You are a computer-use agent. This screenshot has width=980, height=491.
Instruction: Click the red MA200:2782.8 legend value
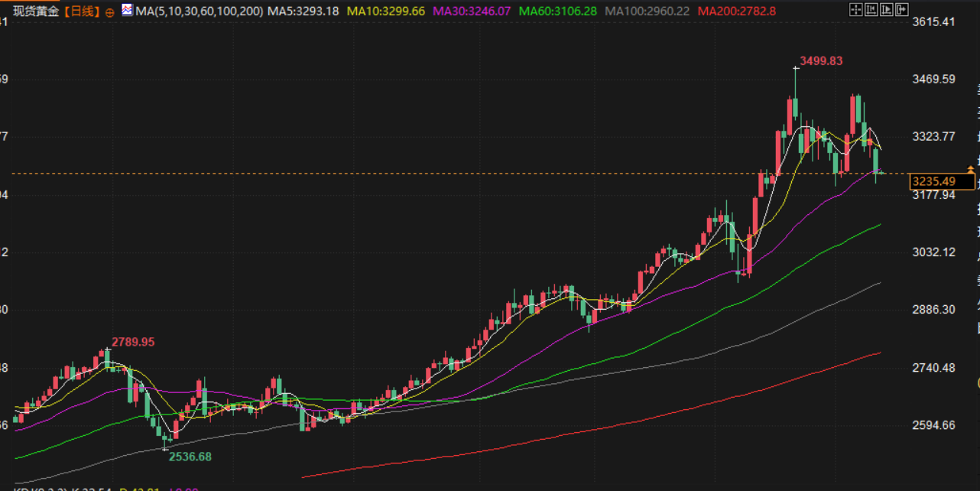737,11
